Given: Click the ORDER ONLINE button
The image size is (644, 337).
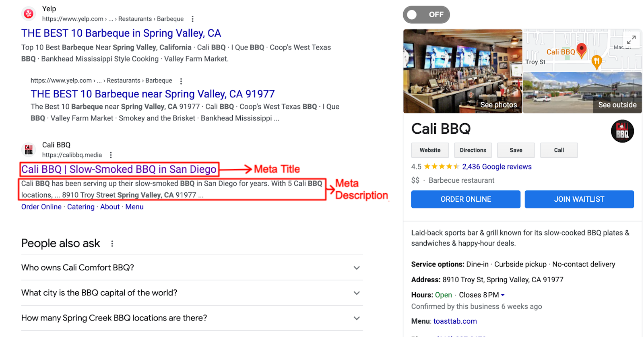Looking at the screenshot, I should (466, 199).
